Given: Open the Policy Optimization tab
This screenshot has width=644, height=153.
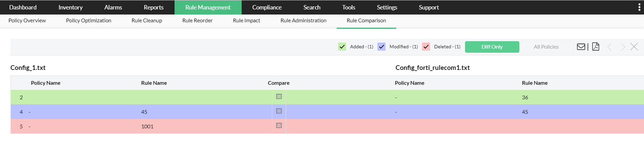Looking at the screenshot, I should tap(89, 20).
